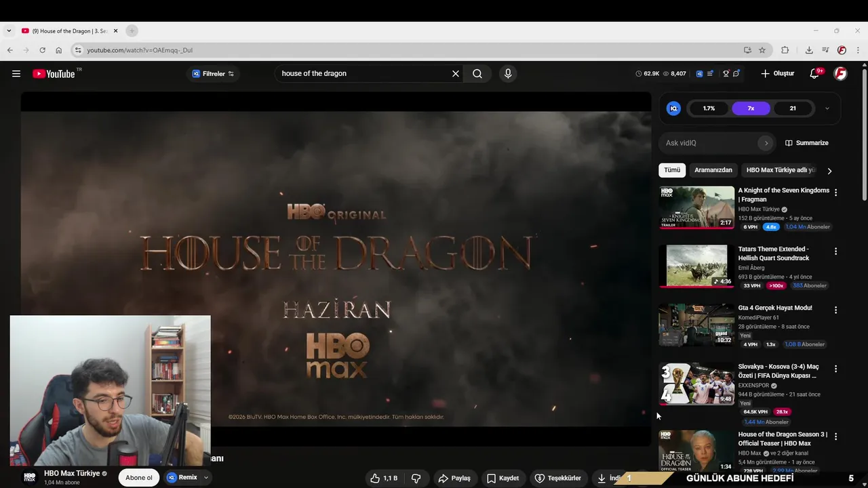This screenshot has width=868, height=488.
Task: Start voice search with microphone
Action: [508, 74]
